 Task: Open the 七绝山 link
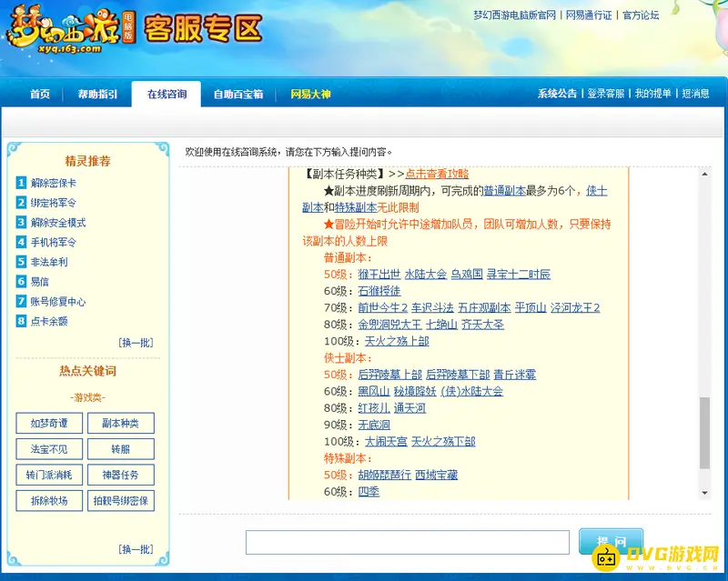[x=441, y=325]
